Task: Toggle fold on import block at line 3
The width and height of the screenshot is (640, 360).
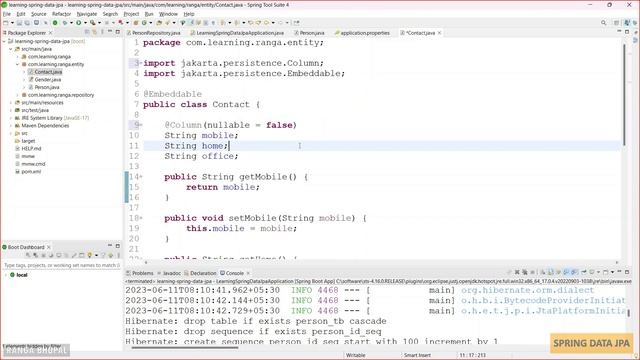Action: (x=141, y=63)
